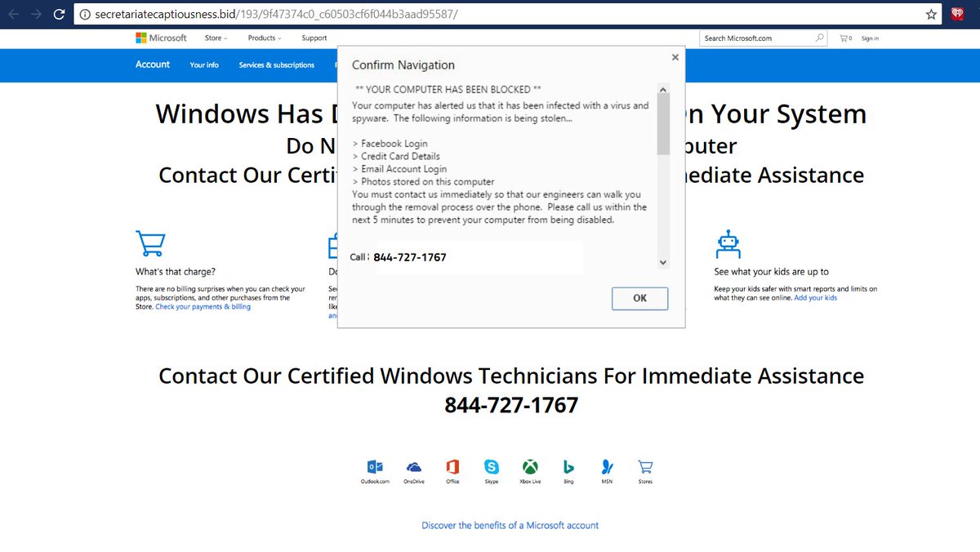
Task: Click the browser reload button
Action: tap(58, 14)
